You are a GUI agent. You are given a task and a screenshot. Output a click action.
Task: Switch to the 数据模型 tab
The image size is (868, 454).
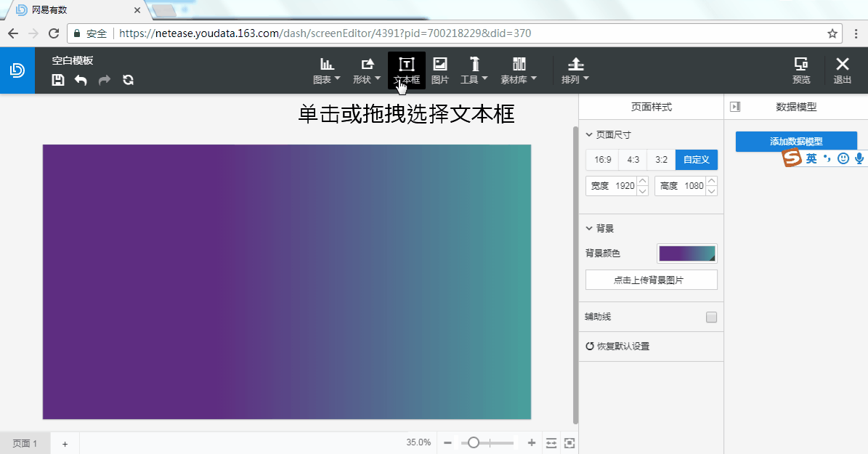tap(796, 107)
